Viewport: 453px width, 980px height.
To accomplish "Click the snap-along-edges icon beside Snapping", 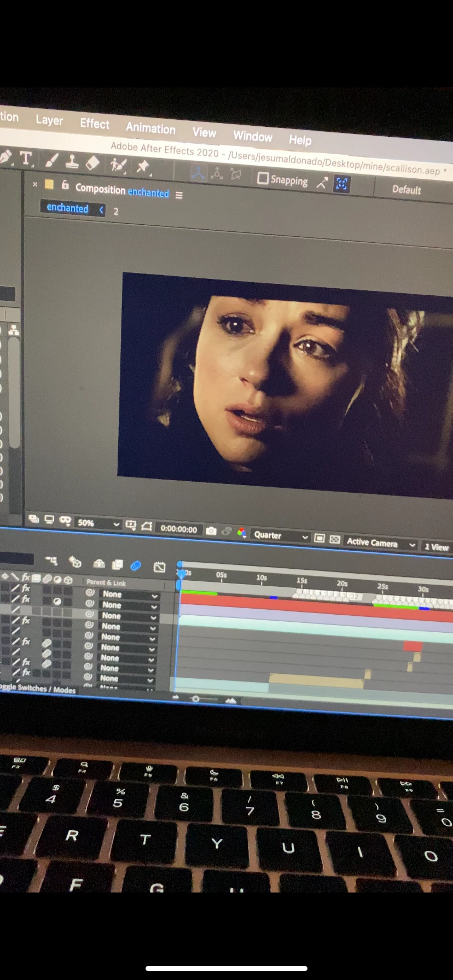I will 322,183.
